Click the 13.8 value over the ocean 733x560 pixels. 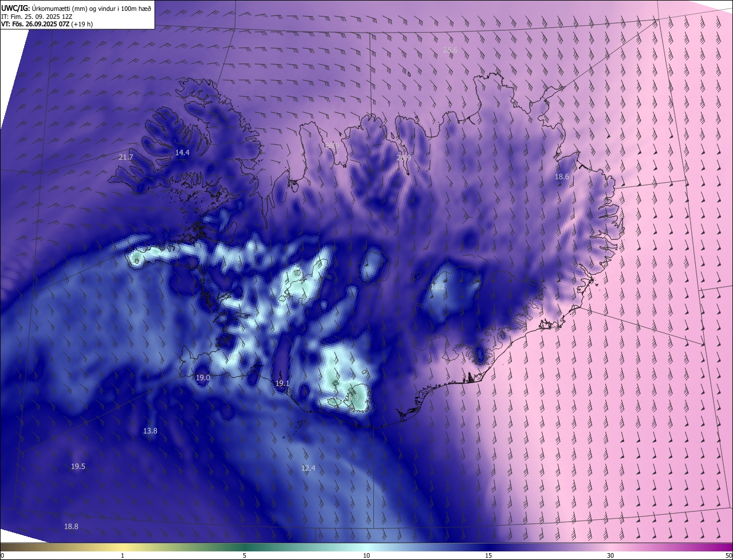click(150, 431)
